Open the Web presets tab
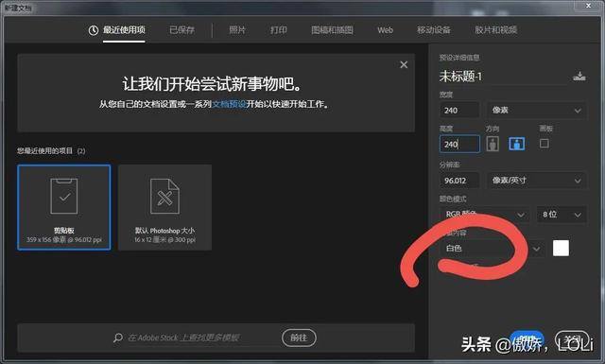This screenshot has width=605, height=364. [385, 30]
